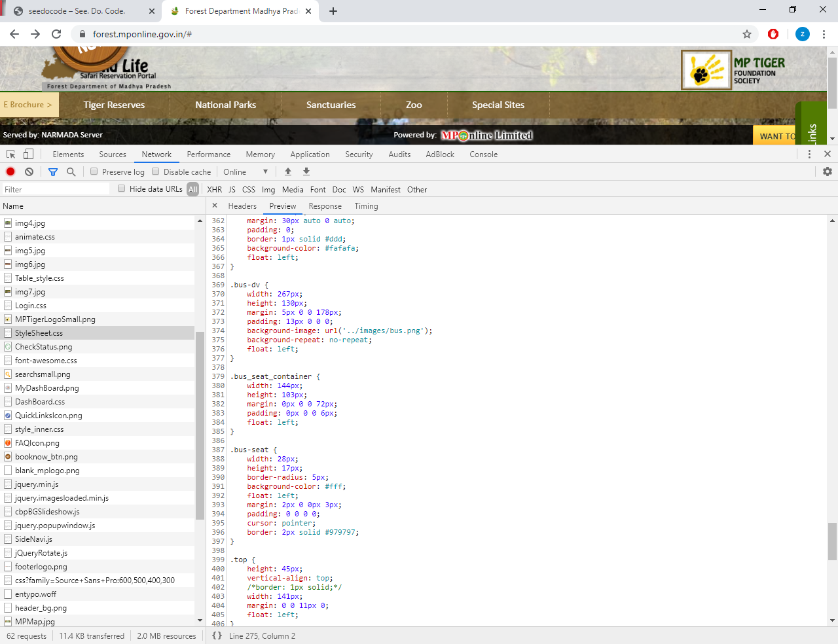This screenshot has height=644, width=838.
Task: Open network search with the magnifier icon
Action: [71, 171]
